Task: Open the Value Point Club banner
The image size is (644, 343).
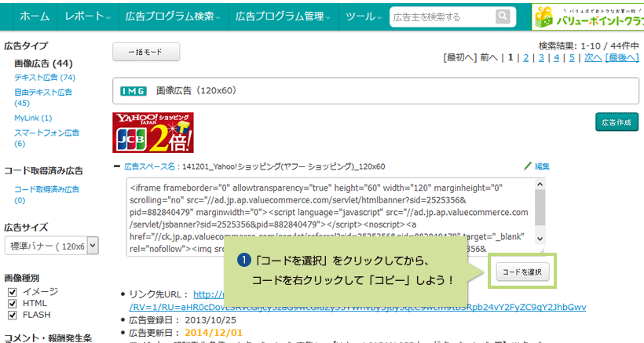Action: click(588, 16)
